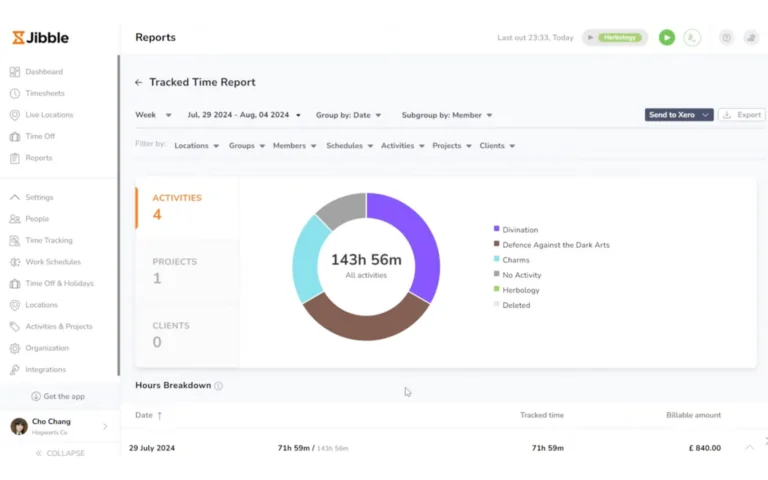Click the Time Off & Holidays icon
Viewport: 768px width, 480px height.
tap(15, 283)
